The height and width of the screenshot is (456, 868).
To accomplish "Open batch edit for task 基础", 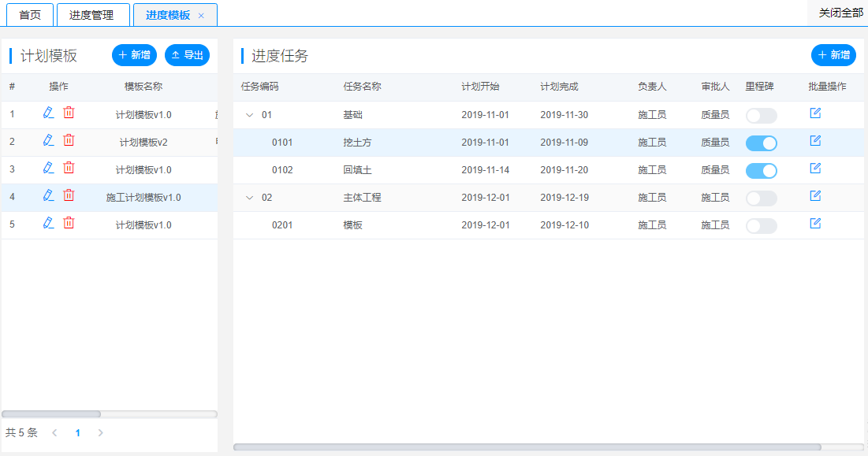I will tap(815, 113).
